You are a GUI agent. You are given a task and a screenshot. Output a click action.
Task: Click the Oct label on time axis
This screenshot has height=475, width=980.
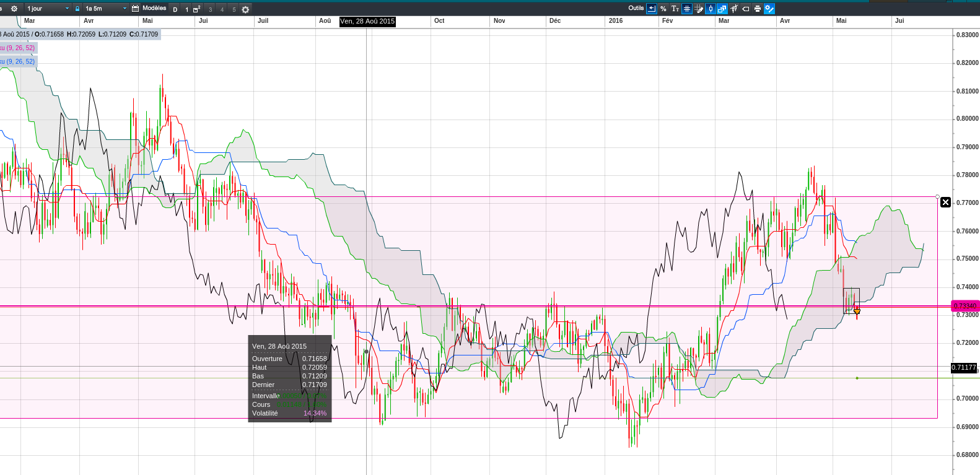[439, 20]
